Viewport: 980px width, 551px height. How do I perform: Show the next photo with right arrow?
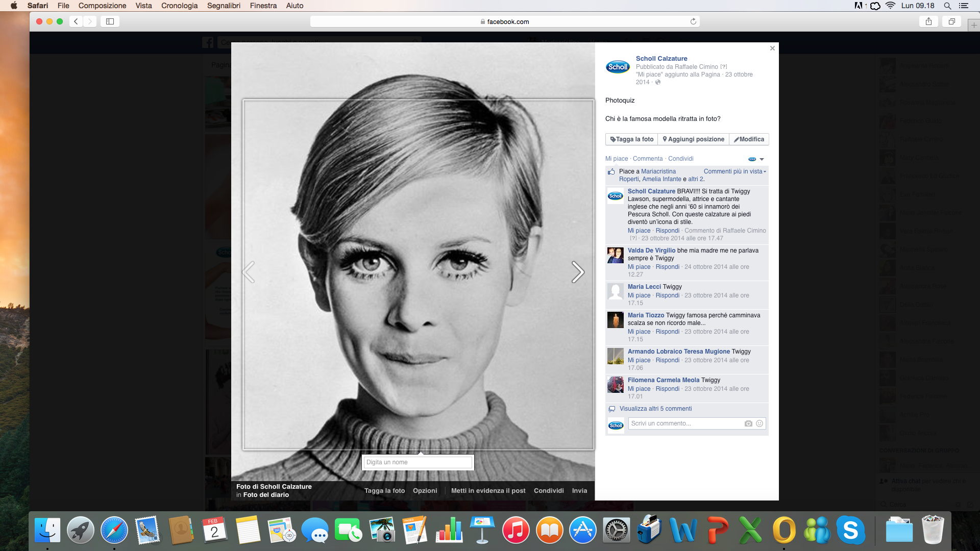(x=578, y=272)
